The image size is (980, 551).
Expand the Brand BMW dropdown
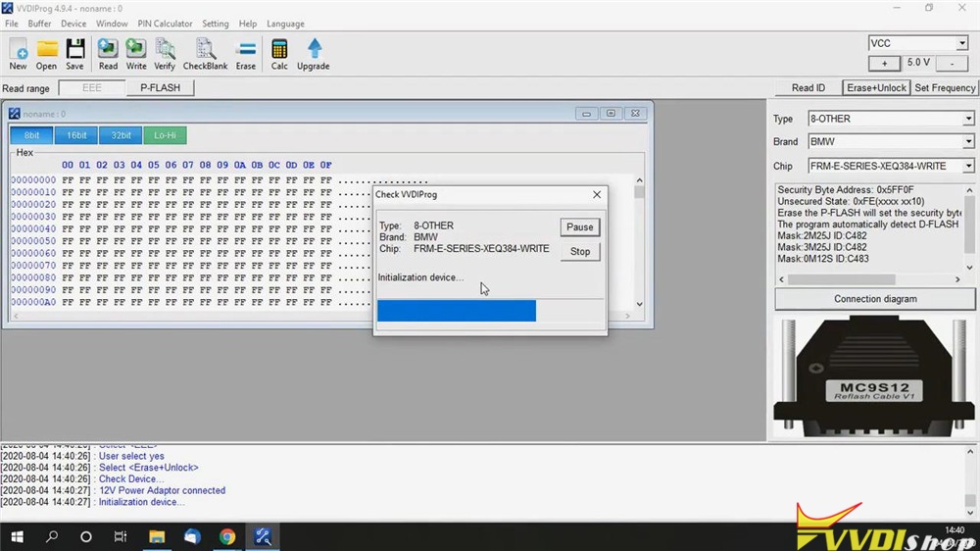click(968, 142)
